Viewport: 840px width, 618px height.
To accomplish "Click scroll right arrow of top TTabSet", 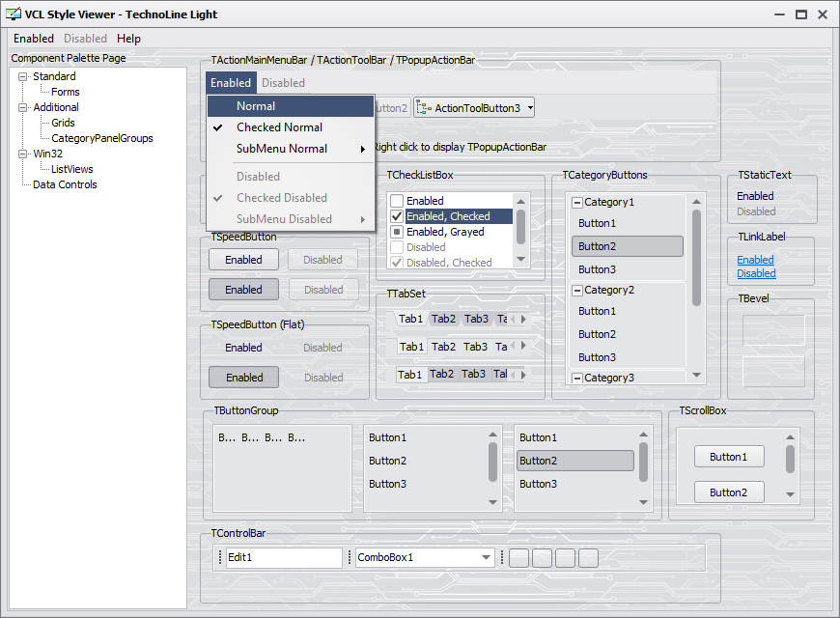I will (523, 320).
